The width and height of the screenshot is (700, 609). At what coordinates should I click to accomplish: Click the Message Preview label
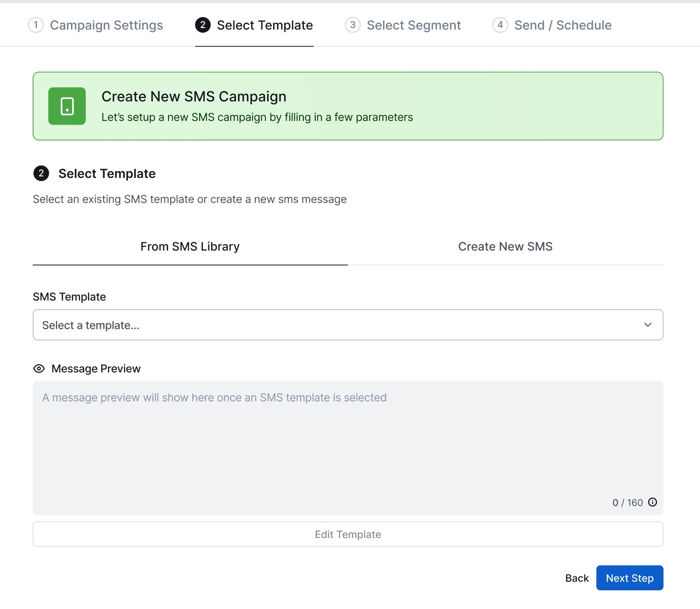coord(96,369)
